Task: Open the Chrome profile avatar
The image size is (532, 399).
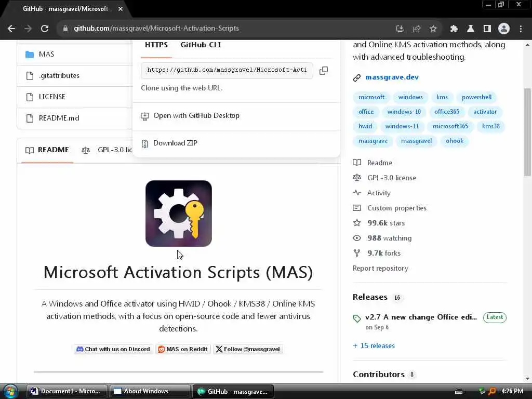Action: click(x=504, y=29)
